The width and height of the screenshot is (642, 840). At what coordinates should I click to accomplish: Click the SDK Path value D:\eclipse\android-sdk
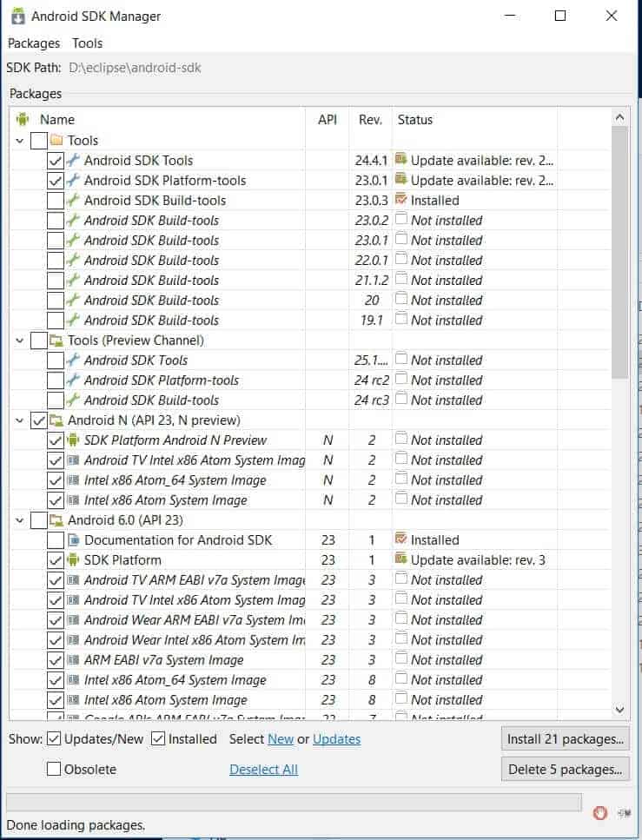click(x=135, y=68)
